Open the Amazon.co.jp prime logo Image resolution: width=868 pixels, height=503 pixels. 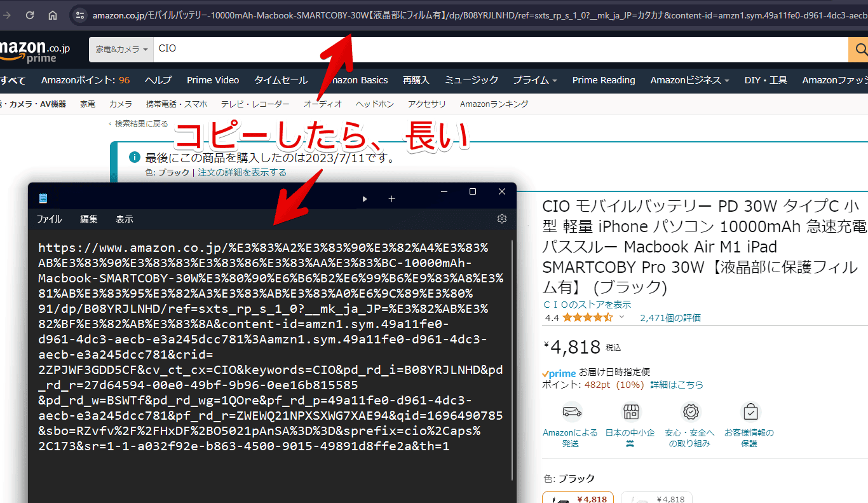pyautogui.click(x=35, y=51)
